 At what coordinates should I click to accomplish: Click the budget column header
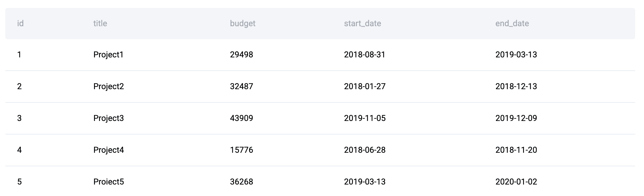(243, 24)
